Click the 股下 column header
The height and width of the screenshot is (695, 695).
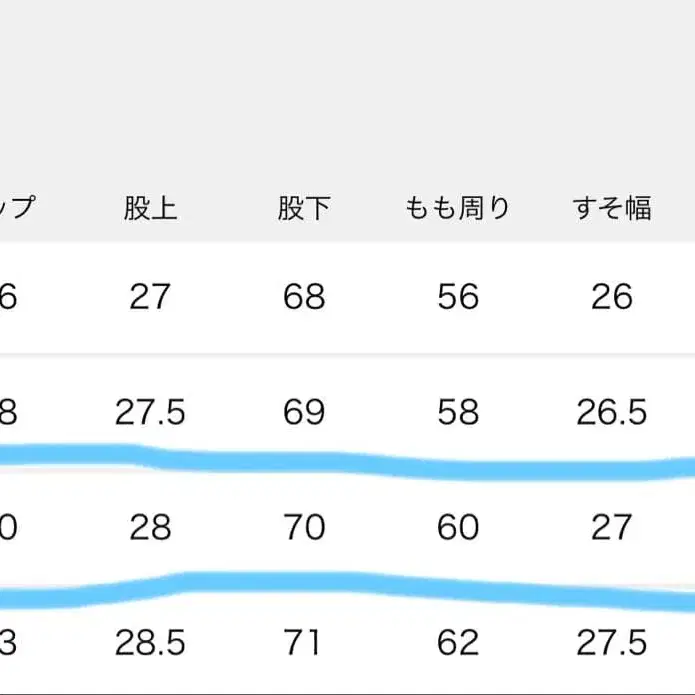(x=304, y=208)
